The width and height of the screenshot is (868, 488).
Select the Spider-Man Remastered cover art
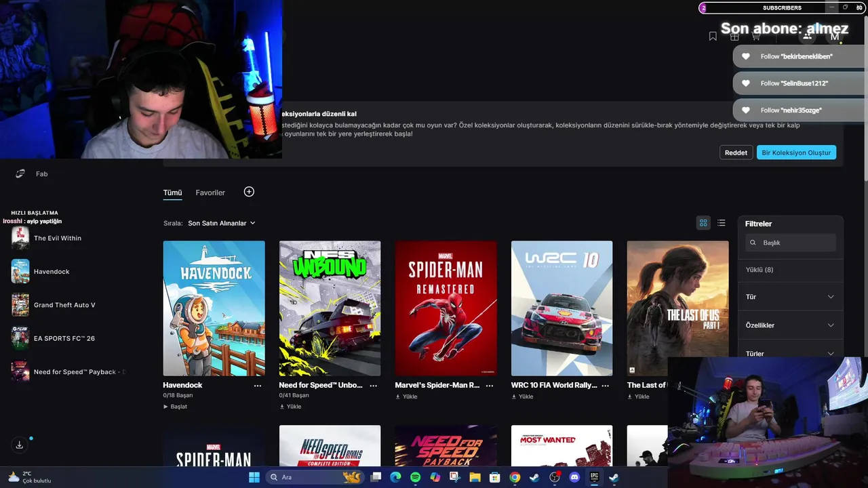click(x=446, y=308)
